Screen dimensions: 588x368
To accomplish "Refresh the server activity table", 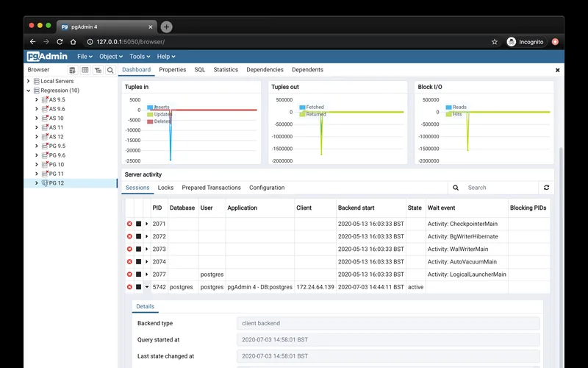I will pos(546,188).
